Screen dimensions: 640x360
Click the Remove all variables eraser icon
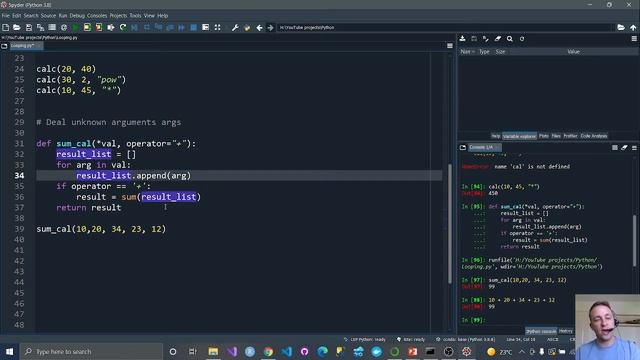(498, 39)
